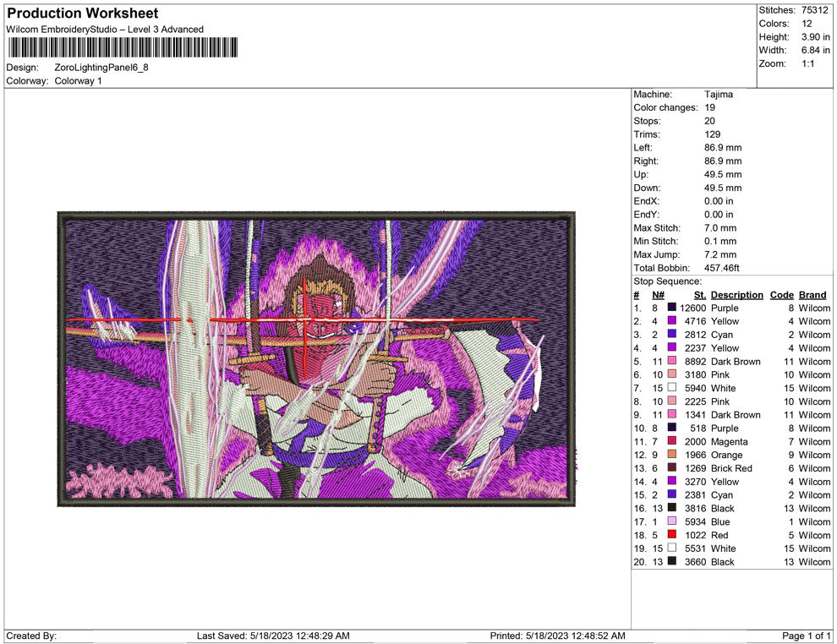Select the stitch count 2225 in stop 8
The height and width of the screenshot is (644, 837).
point(696,401)
